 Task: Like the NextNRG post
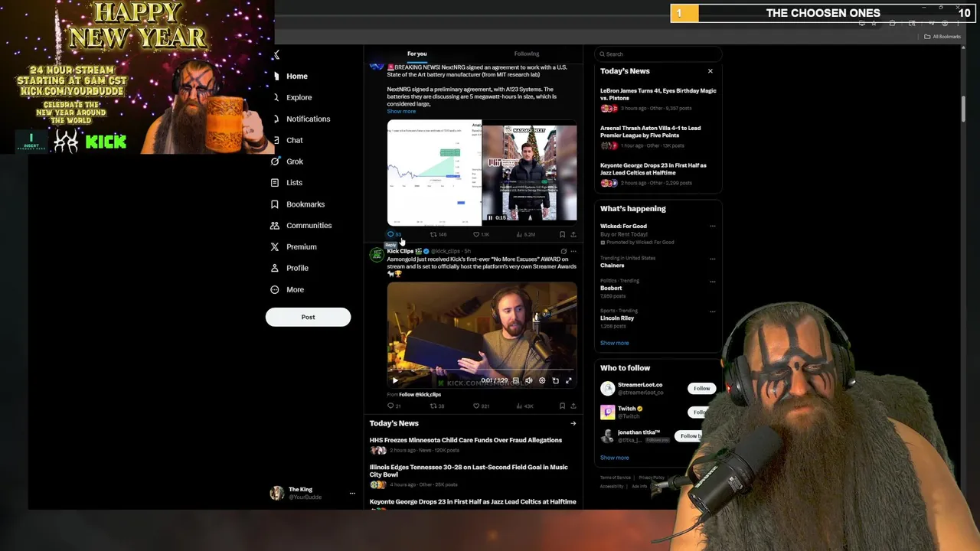[x=481, y=234]
